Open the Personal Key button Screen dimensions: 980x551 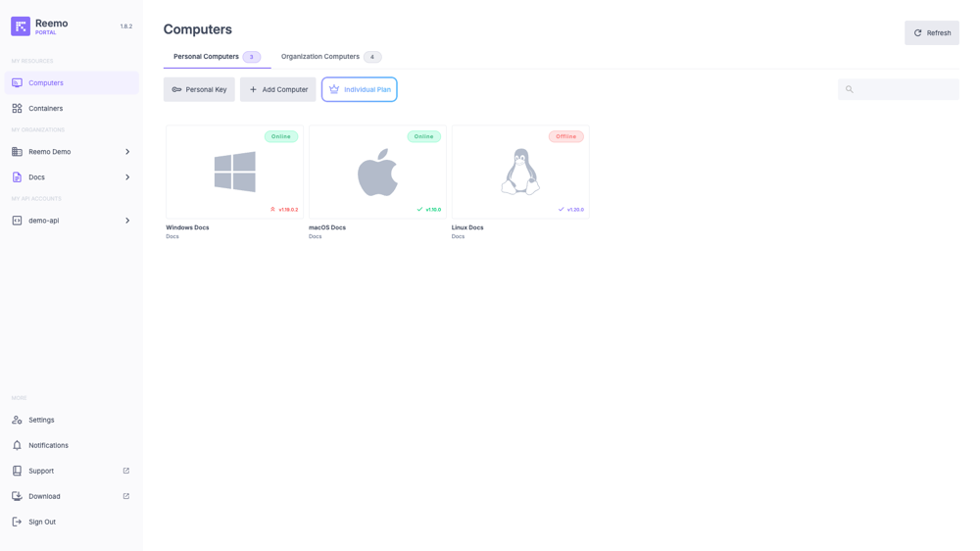pyautogui.click(x=199, y=89)
